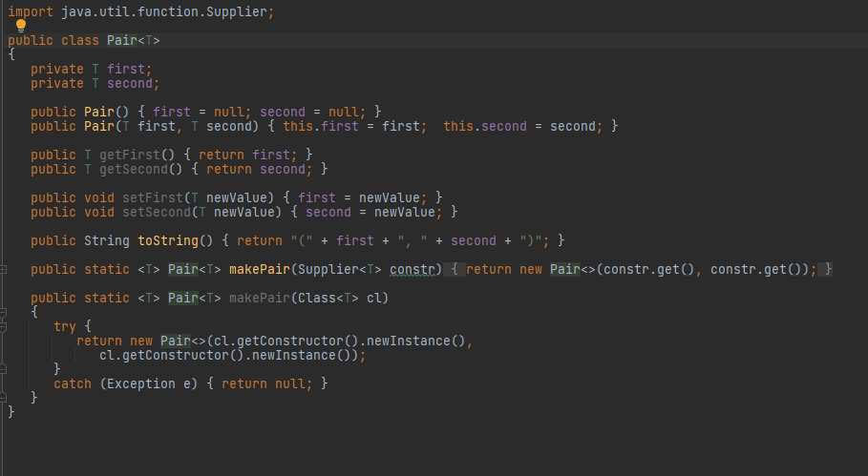Click field name in 'private T first;'
Screen dimensions: 868x476
click(126, 69)
